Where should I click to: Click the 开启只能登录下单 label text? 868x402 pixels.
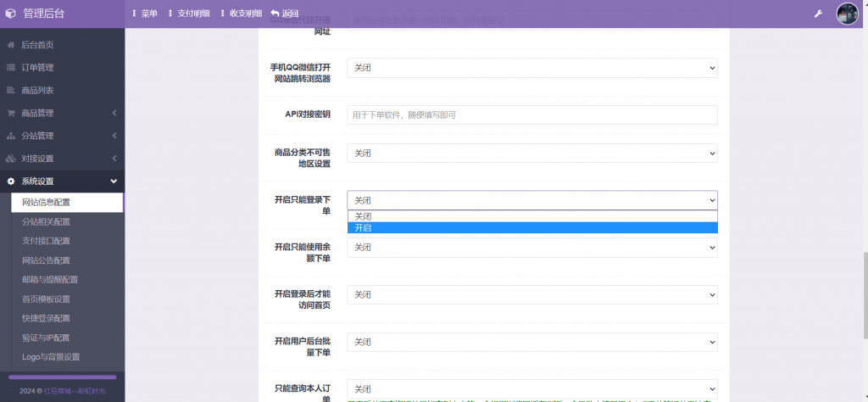(x=303, y=205)
